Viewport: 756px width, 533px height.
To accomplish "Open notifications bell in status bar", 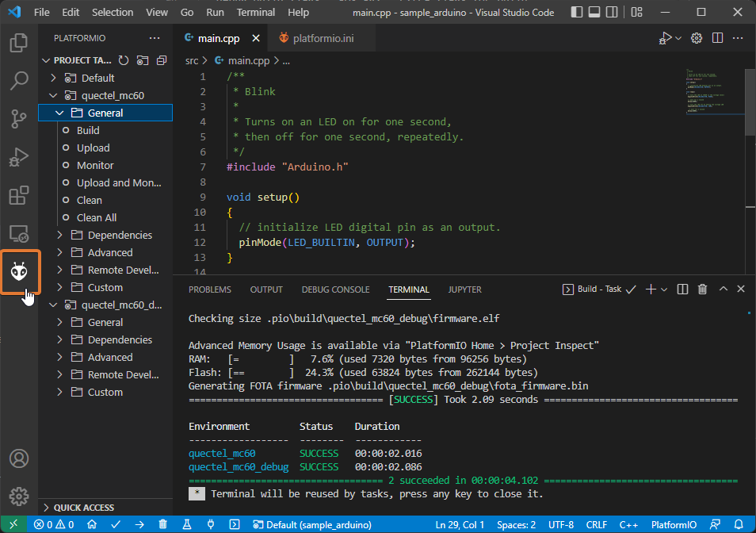I will [x=739, y=524].
